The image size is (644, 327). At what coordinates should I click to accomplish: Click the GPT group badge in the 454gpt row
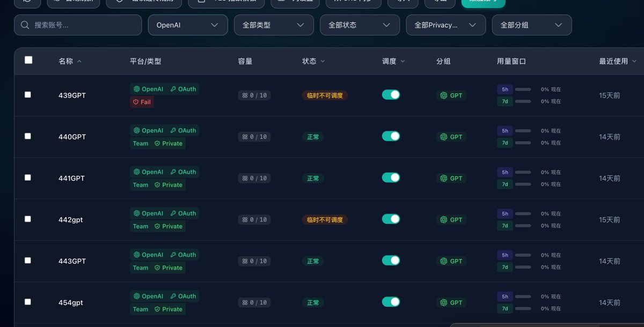(451, 303)
